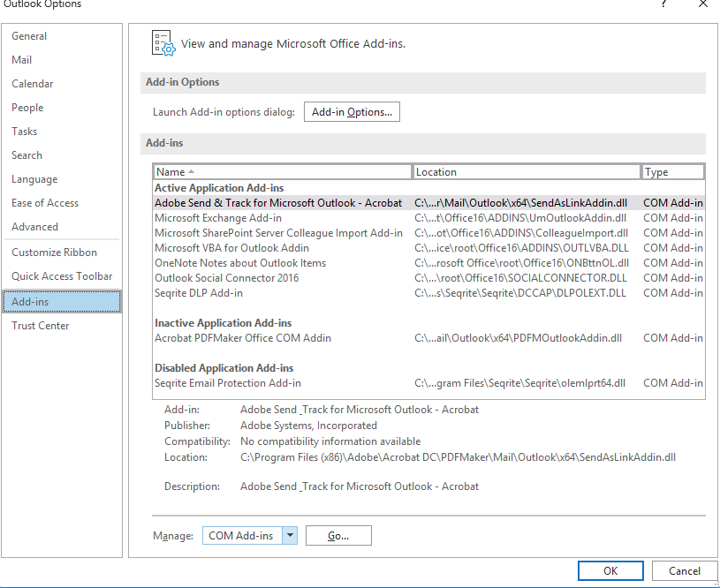Open the Manage COM Add-ins dropdown

tap(290, 536)
